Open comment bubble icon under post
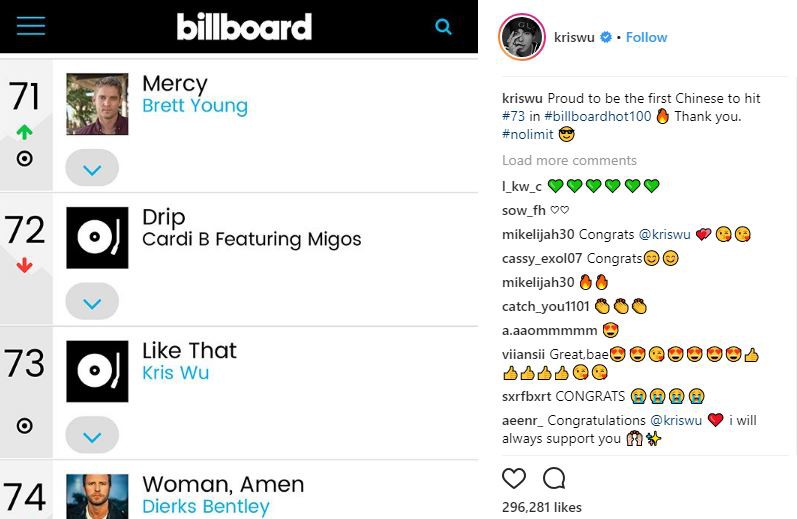The width and height of the screenshot is (797, 519). coord(554,478)
